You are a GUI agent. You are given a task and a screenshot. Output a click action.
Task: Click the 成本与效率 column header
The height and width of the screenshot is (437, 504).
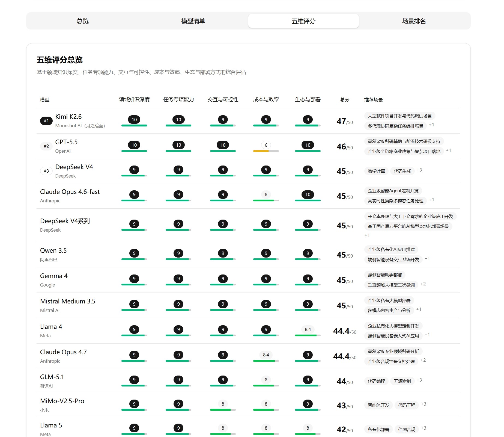266,99
